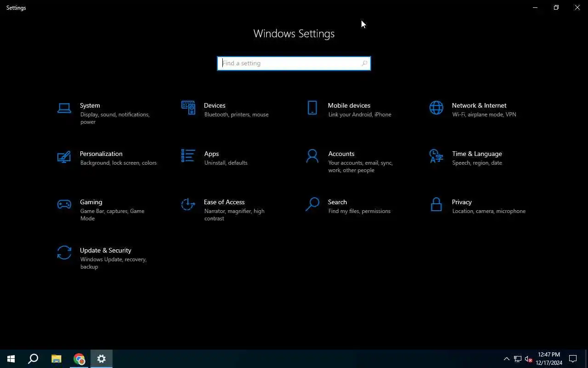Show hidden system tray icons
Viewport: 588px width, 368px height.
pyautogui.click(x=507, y=359)
